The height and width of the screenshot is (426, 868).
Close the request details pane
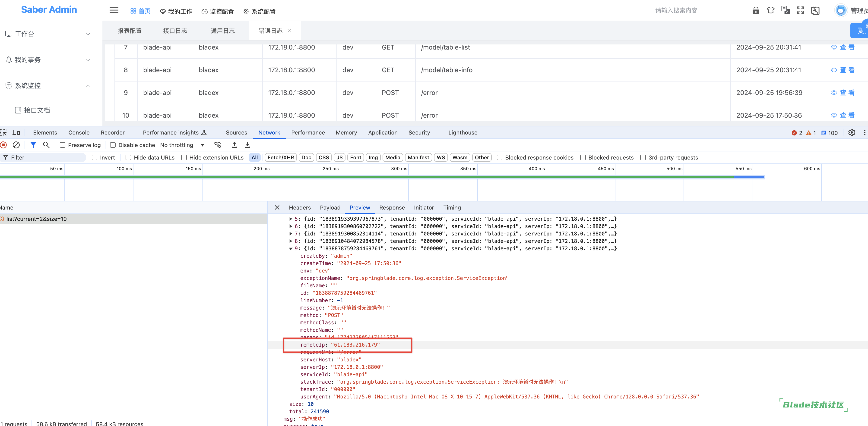click(x=277, y=208)
